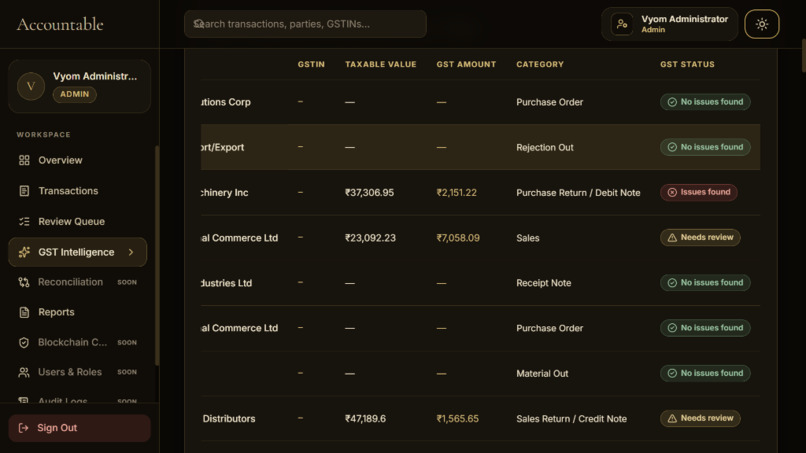Image resolution: width=806 pixels, height=453 pixels.
Task: Click the Blockchain shield icon
Action: tap(24, 342)
